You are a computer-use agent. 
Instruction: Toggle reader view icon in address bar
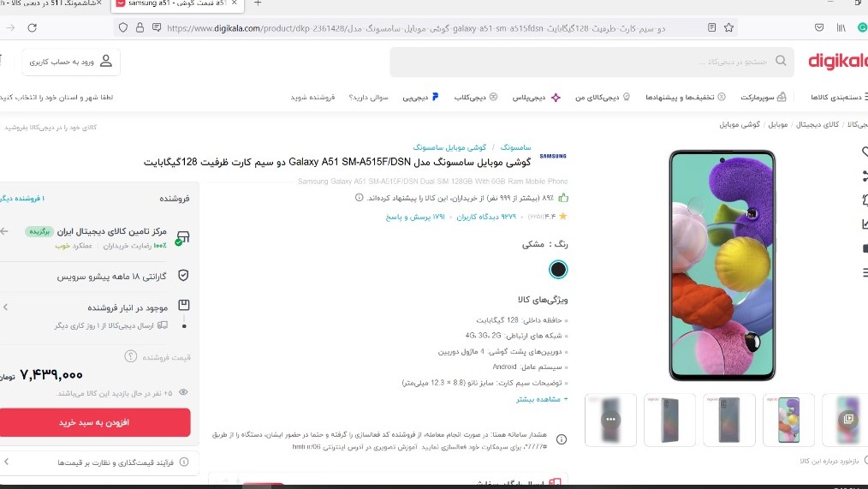pyautogui.click(x=712, y=27)
